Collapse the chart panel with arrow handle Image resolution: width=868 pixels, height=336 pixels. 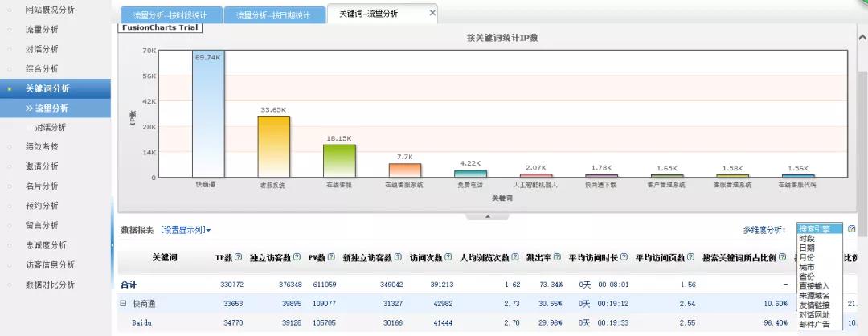click(485, 216)
